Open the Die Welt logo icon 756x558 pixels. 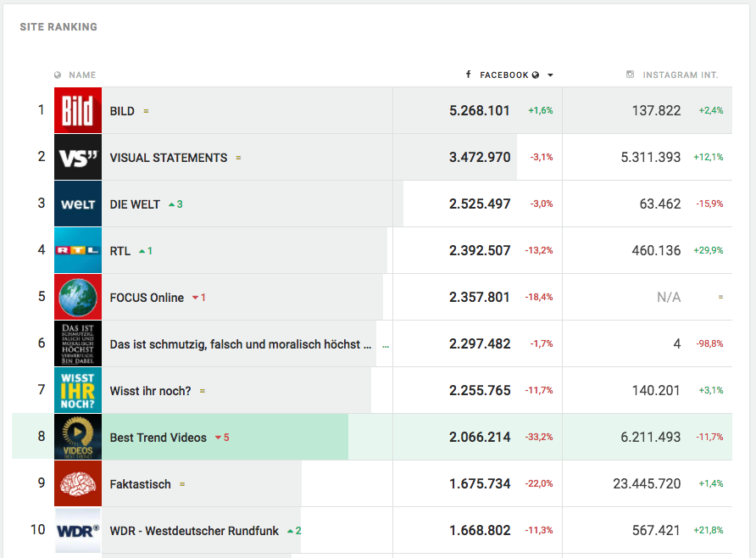click(78, 204)
